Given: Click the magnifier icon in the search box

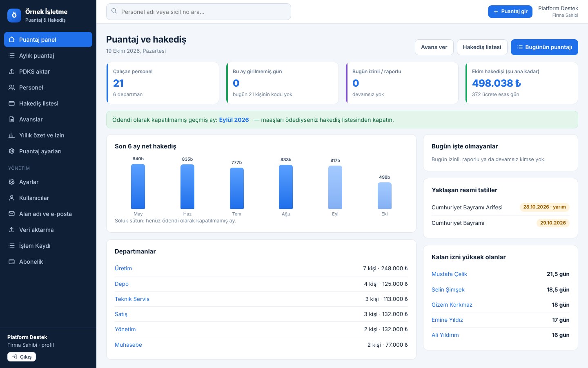Looking at the screenshot, I should pos(114,11).
